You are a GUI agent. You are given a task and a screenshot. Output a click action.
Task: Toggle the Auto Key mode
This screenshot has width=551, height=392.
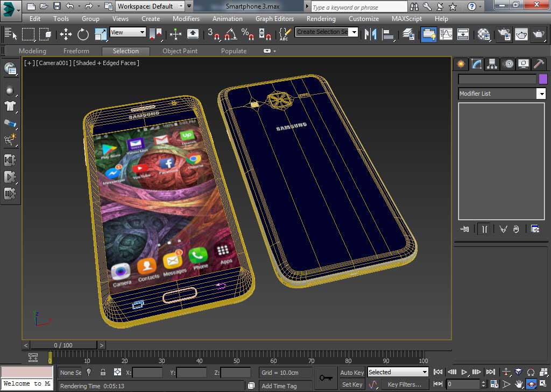pos(352,372)
